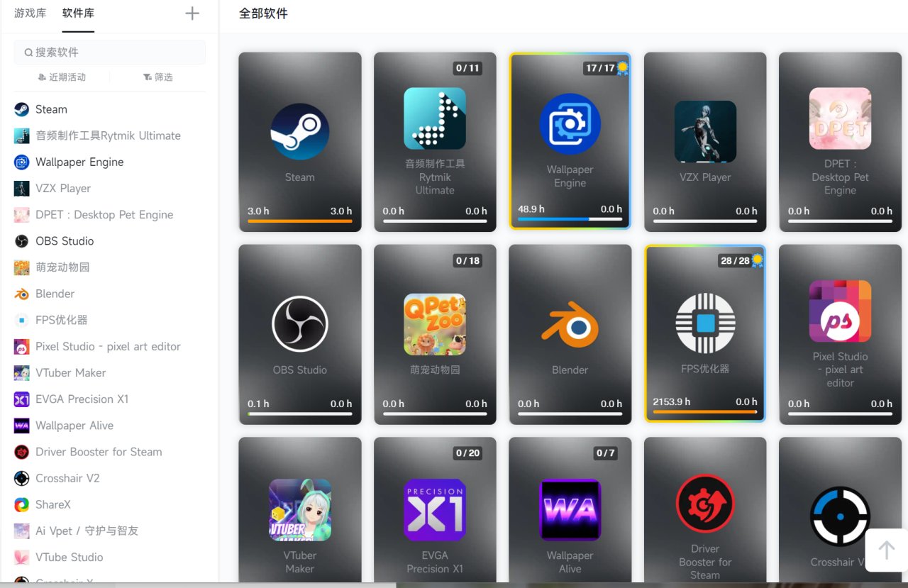The image size is (908, 588).
Task: Click the ShareX icon in the sidebar
Action: [22, 504]
